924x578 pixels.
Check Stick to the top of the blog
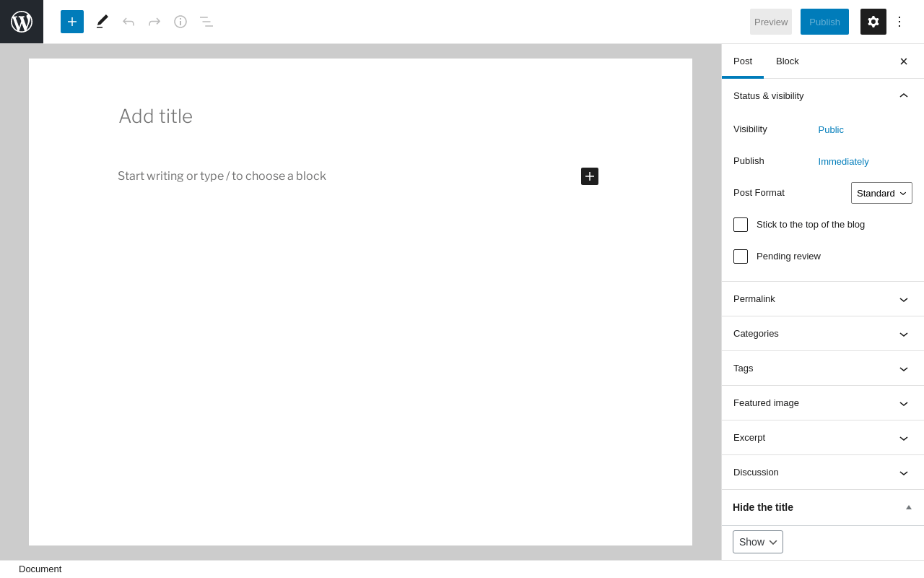(741, 225)
